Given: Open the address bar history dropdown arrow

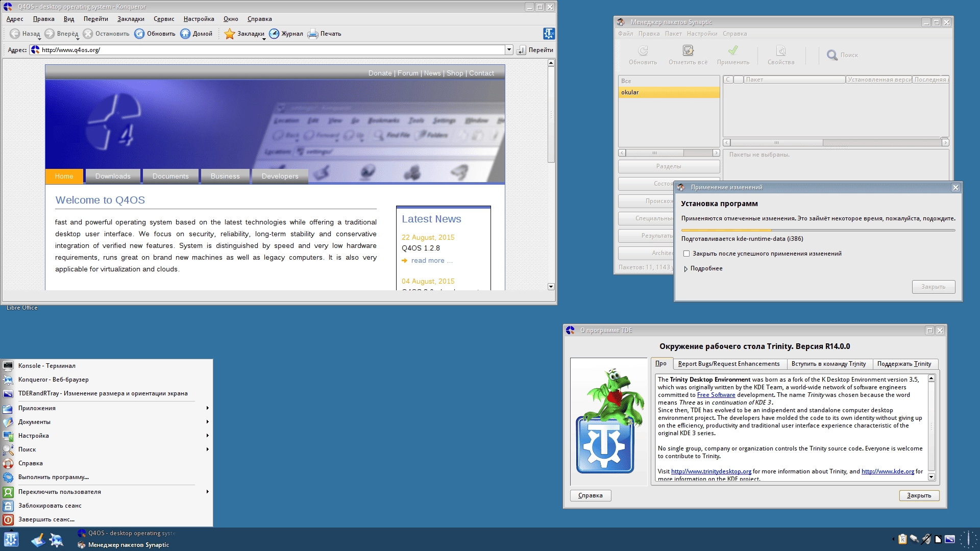Looking at the screenshot, I should [509, 50].
